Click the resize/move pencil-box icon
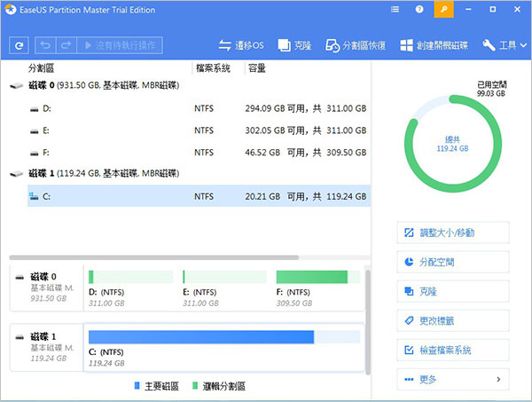532x402 pixels. pyautogui.click(x=409, y=233)
